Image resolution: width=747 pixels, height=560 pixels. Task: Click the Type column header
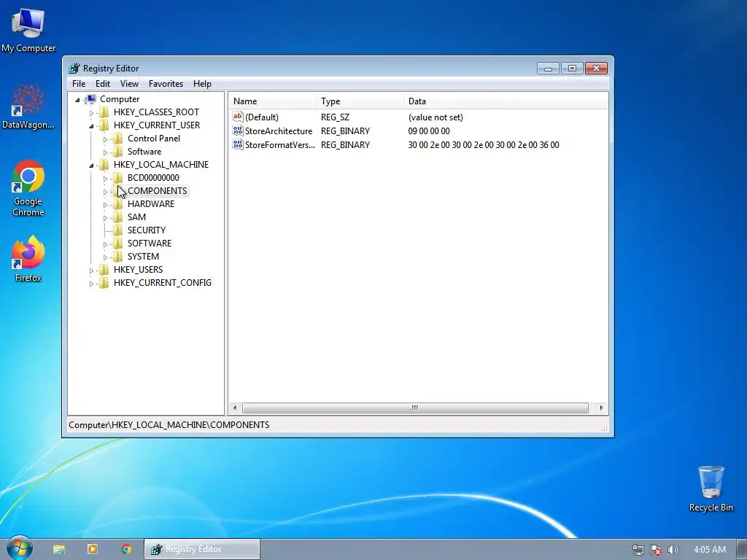360,101
